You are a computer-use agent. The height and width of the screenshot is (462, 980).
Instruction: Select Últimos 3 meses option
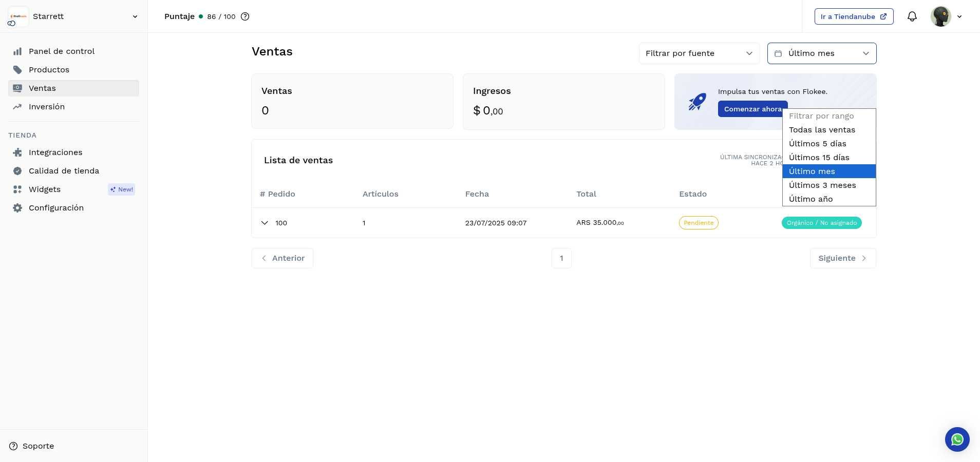[822, 185]
